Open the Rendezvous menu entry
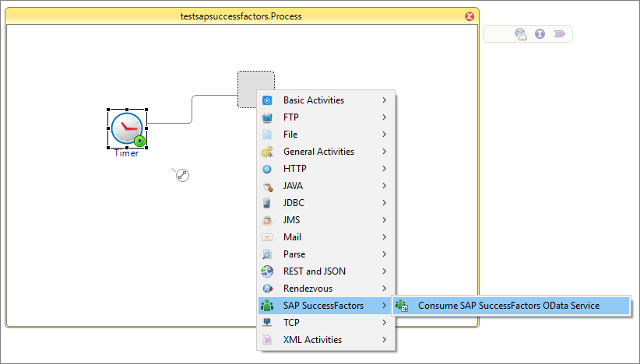 coord(326,289)
